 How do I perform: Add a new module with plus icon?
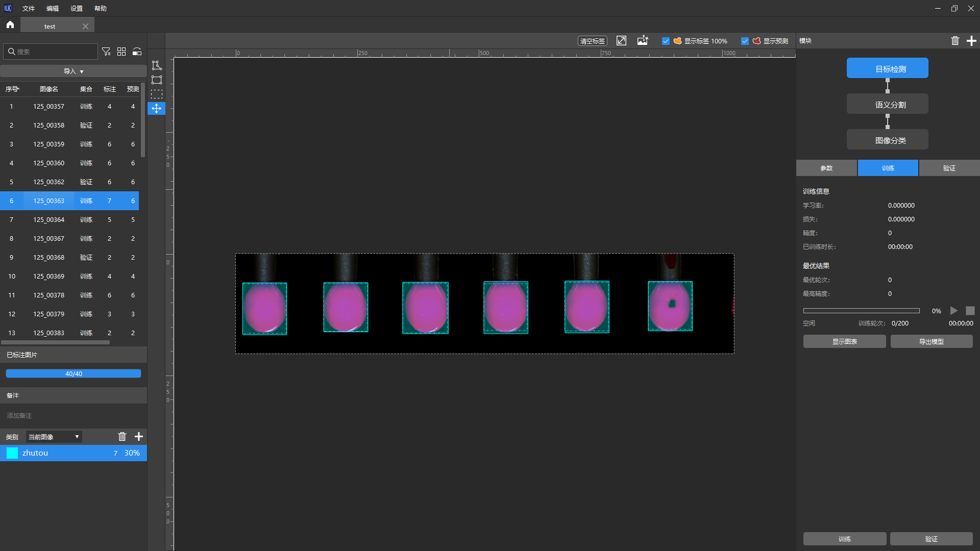point(971,41)
